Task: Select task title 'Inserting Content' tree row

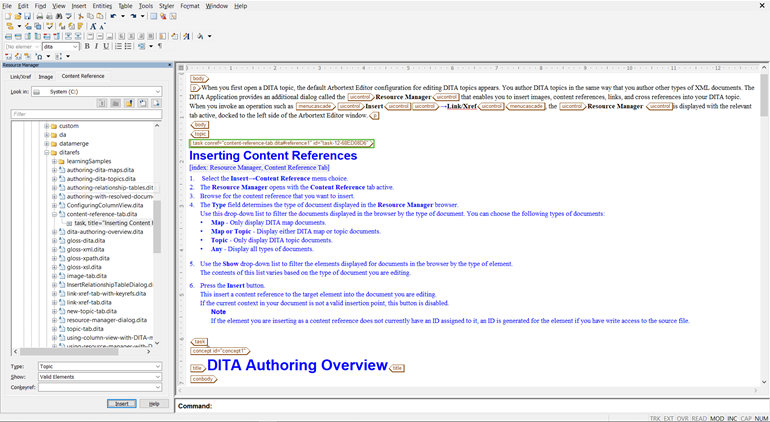Action: pos(113,223)
